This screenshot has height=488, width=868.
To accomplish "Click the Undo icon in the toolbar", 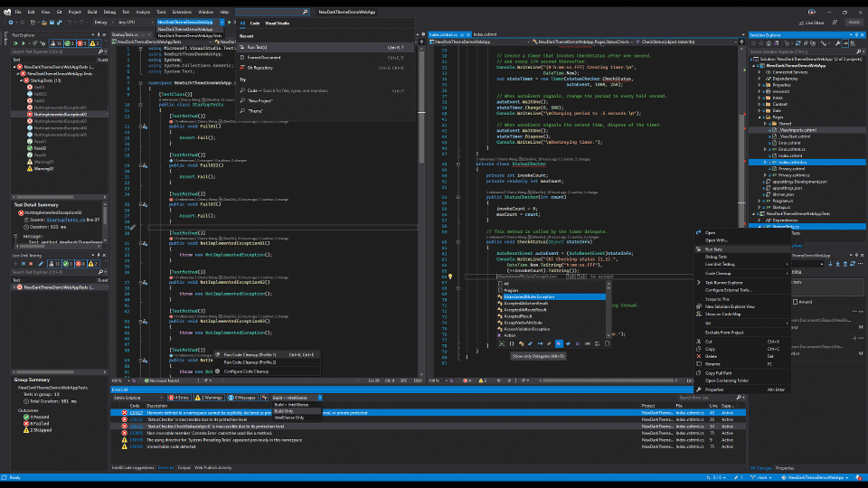I will point(70,22).
